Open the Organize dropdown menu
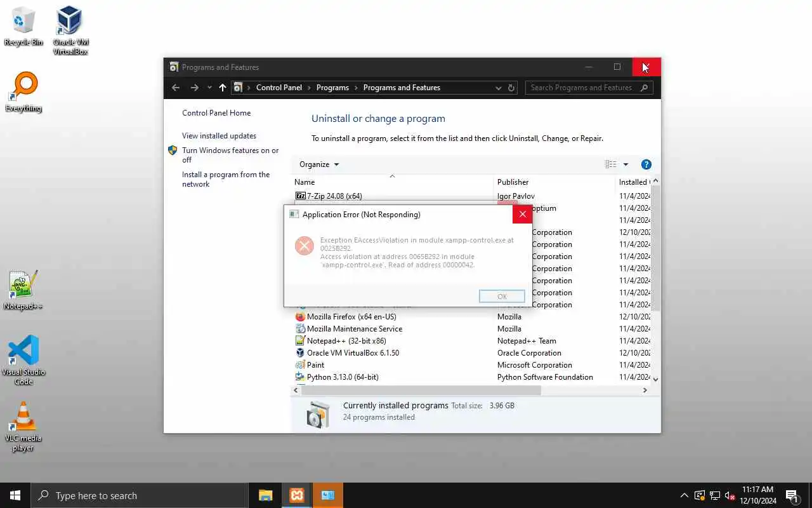 pos(319,164)
